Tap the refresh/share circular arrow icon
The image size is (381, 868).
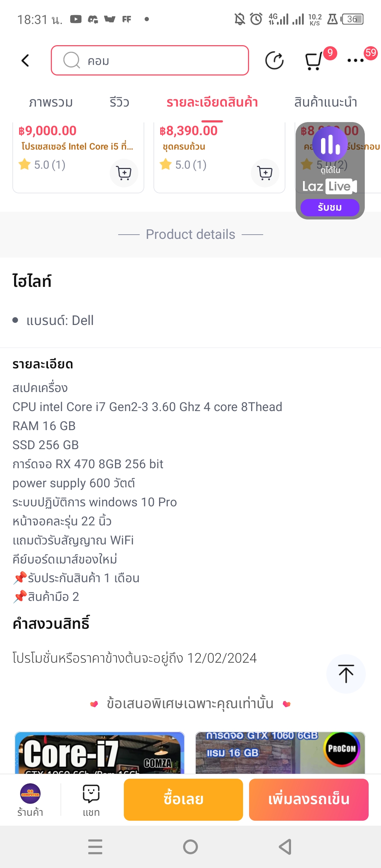274,61
